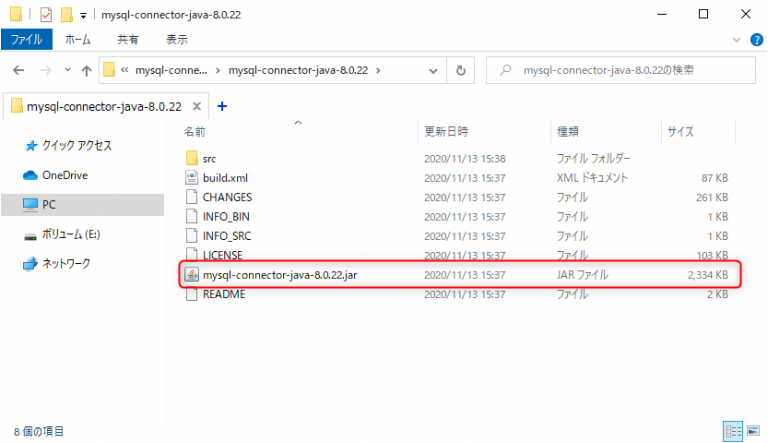768x443 pixels.
Task: Switch to large icons view in status bar
Action: click(x=752, y=431)
